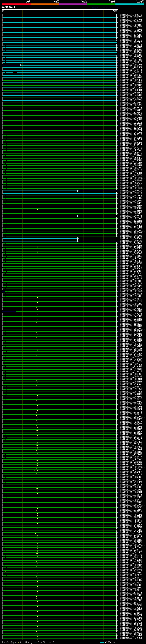Select hit label UniRef100_O67175
Screen dimensions: 146x644
tap(131, 575)
